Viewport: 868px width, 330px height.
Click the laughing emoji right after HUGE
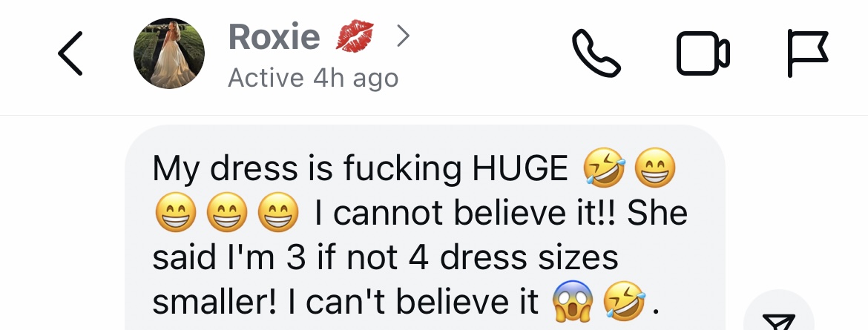[x=605, y=168]
